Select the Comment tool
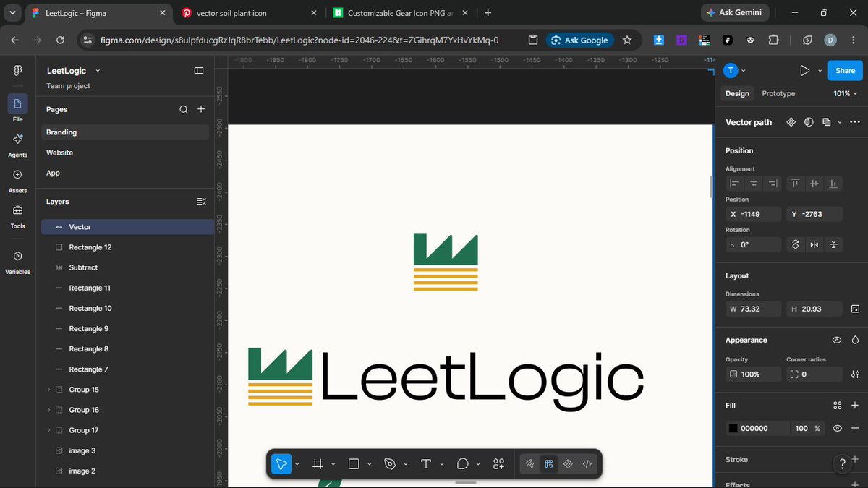Image resolution: width=868 pixels, height=488 pixels. pyautogui.click(x=463, y=463)
